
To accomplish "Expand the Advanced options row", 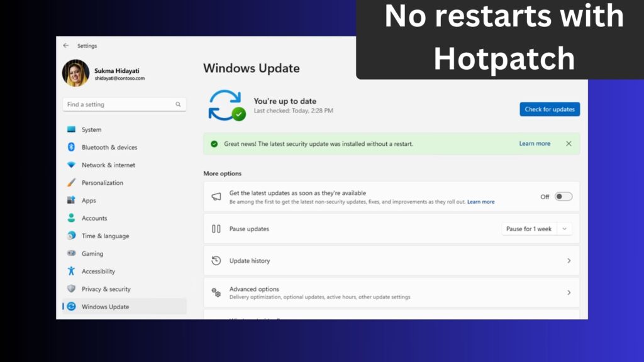I will [568, 292].
